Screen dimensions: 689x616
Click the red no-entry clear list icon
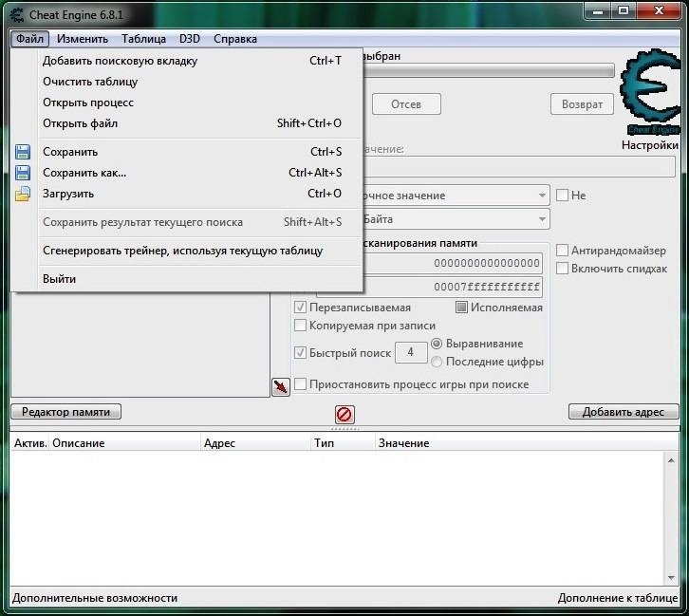pyautogui.click(x=344, y=414)
